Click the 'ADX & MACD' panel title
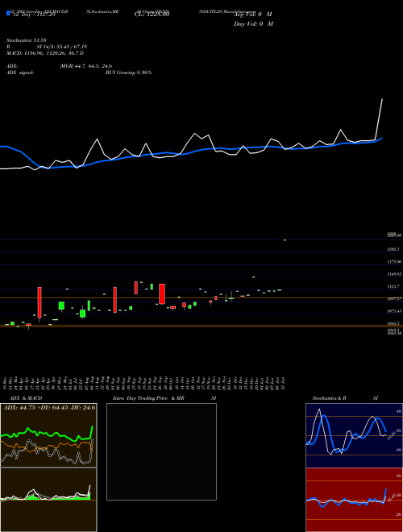403x532 pixels. [x=26, y=398]
